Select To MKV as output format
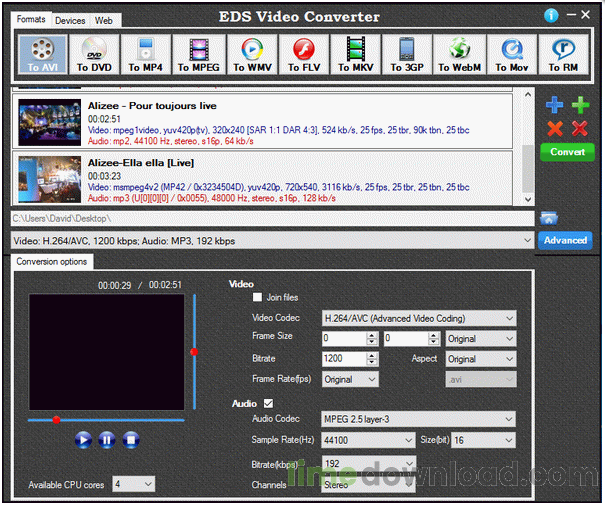This screenshot has height=505, width=605. [x=356, y=54]
